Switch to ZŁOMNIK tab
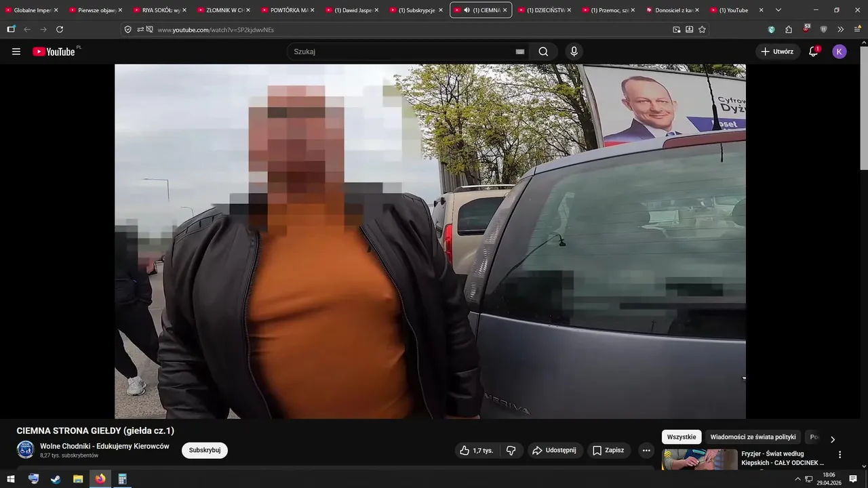This screenshot has height=488, width=868. click(x=224, y=10)
